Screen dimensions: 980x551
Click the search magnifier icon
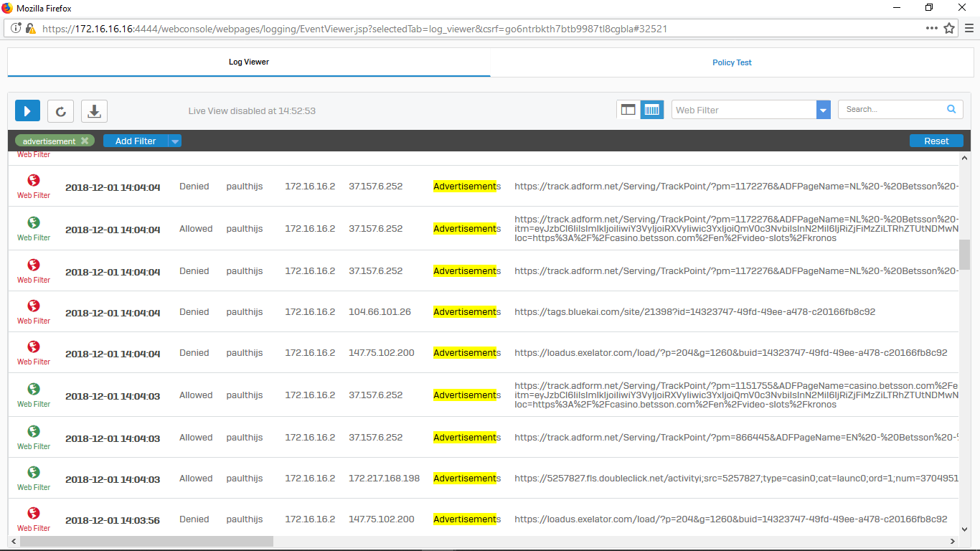tap(951, 110)
